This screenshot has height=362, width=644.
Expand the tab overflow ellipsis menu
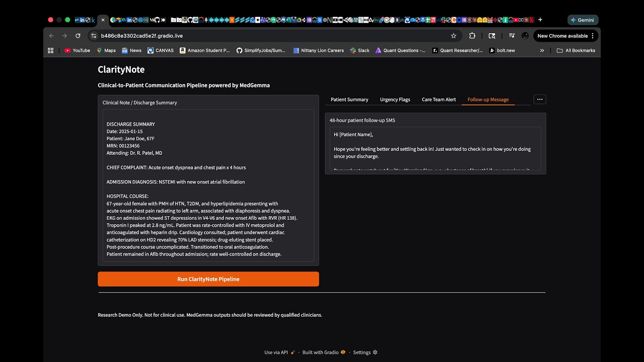point(540,100)
